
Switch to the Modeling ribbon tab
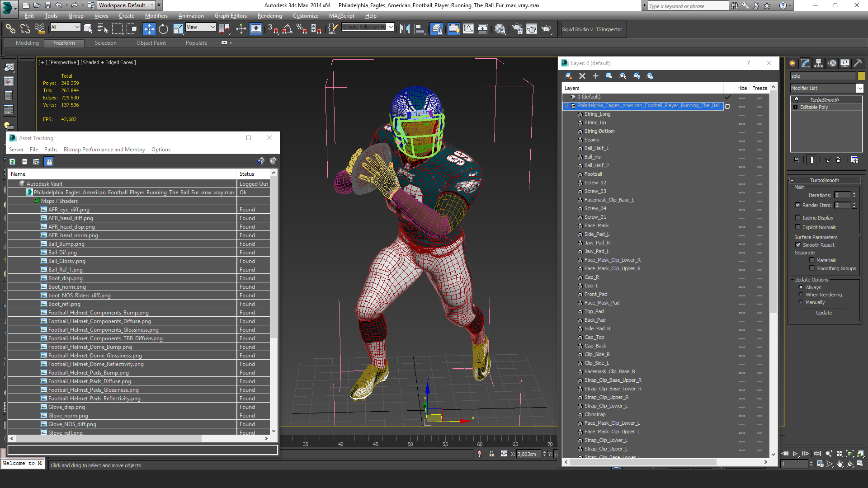click(27, 43)
